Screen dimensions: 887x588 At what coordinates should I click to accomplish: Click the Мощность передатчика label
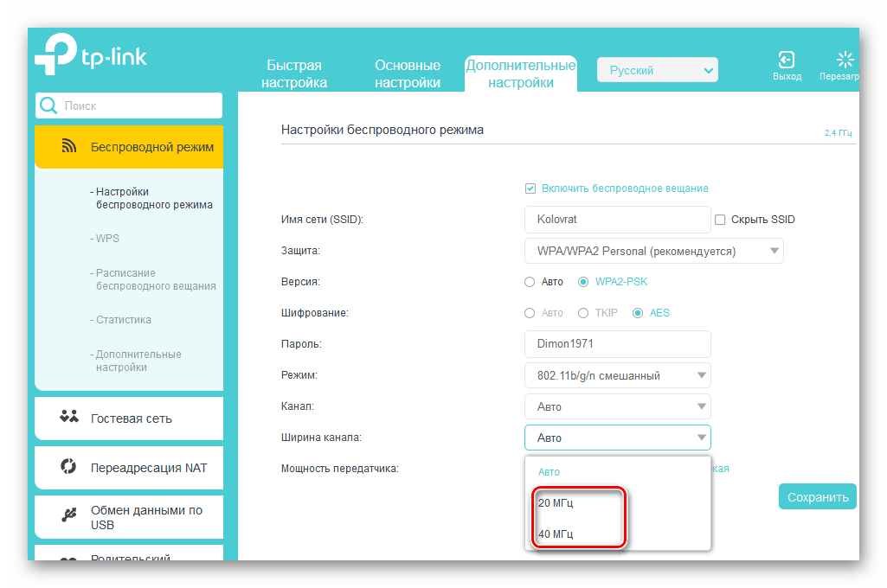tap(340, 469)
